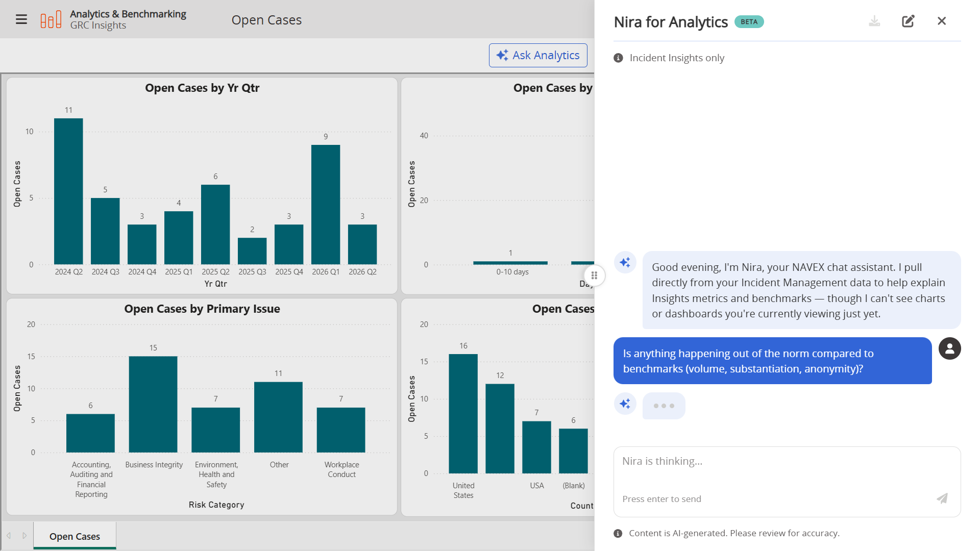Open the hamburger navigation menu
This screenshot has width=980, height=551.
pos(21,19)
